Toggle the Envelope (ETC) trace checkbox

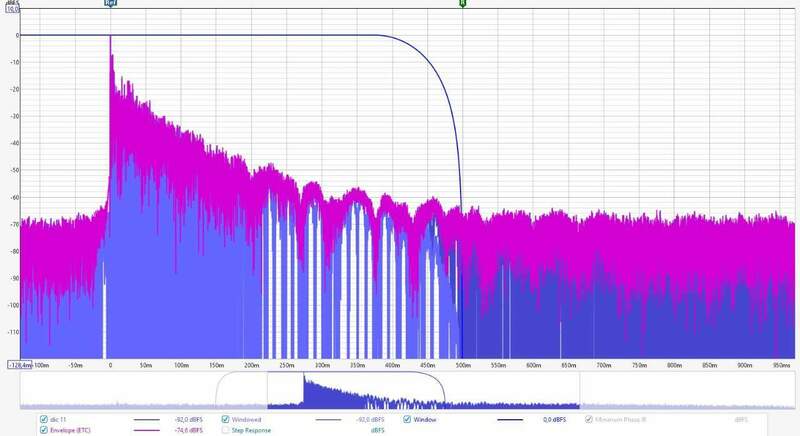(42, 430)
